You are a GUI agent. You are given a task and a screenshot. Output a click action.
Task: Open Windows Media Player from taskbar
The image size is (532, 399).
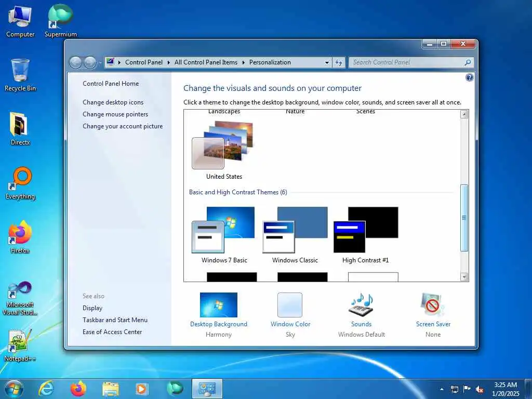[142, 389]
